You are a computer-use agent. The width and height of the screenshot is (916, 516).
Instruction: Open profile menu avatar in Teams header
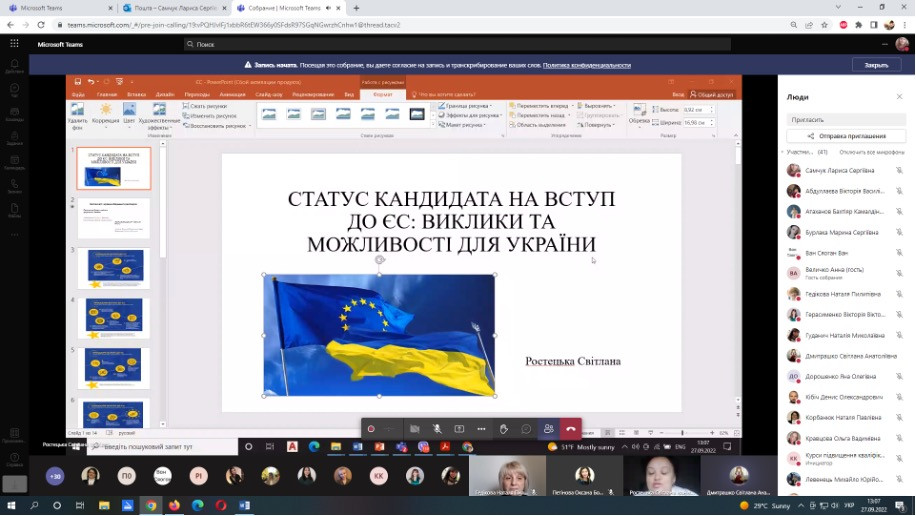coord(899,44)
